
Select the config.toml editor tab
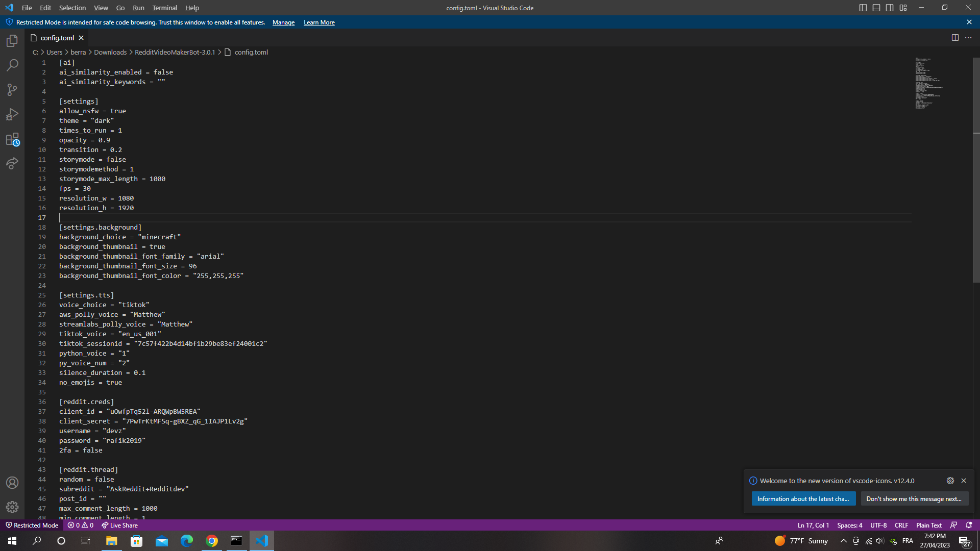coord(56,37)
